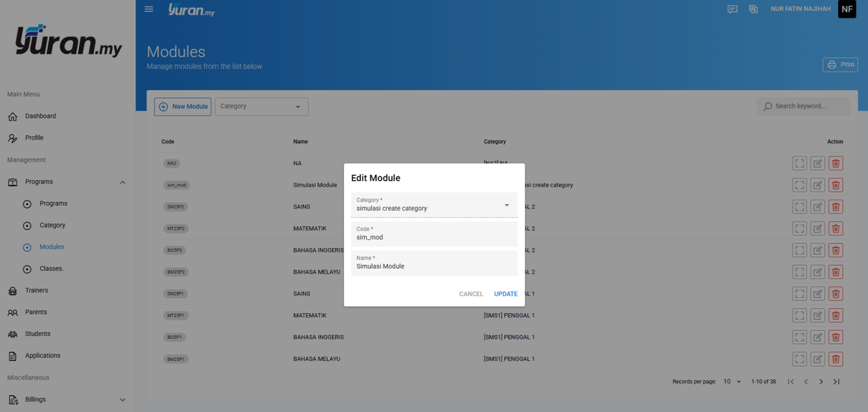This screenshot has height=412, width=868.
Task: Open Programs submenu item
Action: coord(53,204)
